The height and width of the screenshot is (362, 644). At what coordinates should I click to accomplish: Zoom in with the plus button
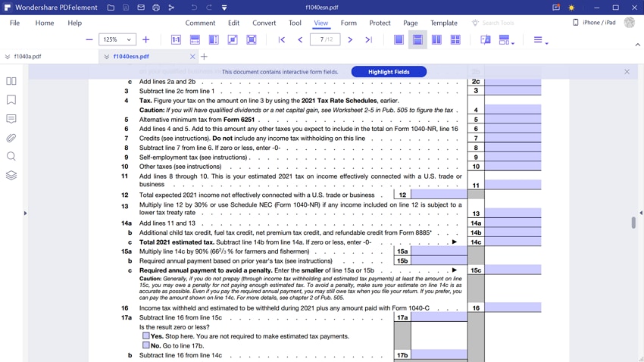pyautogui.click(x=145, y=40)
